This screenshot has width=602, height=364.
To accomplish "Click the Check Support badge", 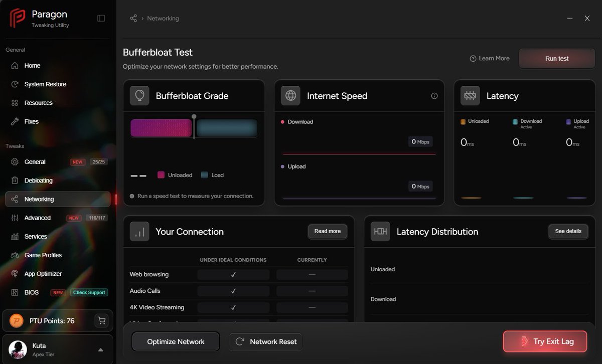I will (x=89, y=293).
